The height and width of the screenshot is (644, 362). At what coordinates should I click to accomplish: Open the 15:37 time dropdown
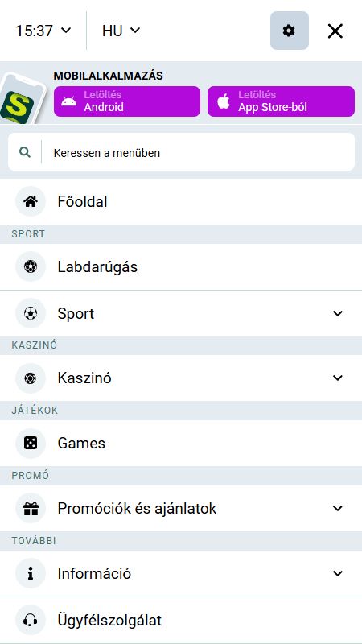[43, 31]
